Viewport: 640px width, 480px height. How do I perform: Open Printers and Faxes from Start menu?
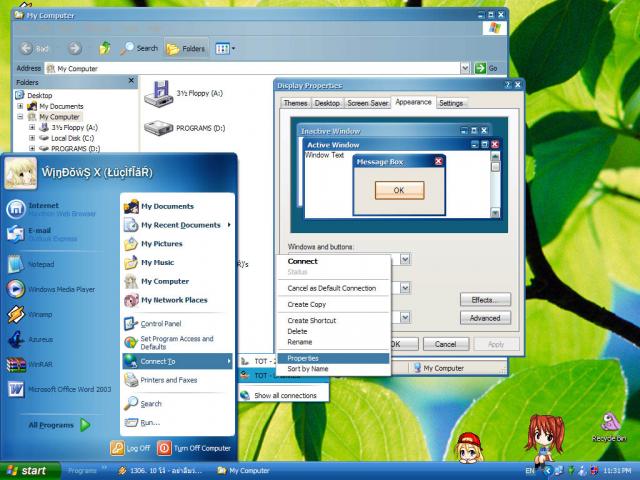click(x=177, y=380)
